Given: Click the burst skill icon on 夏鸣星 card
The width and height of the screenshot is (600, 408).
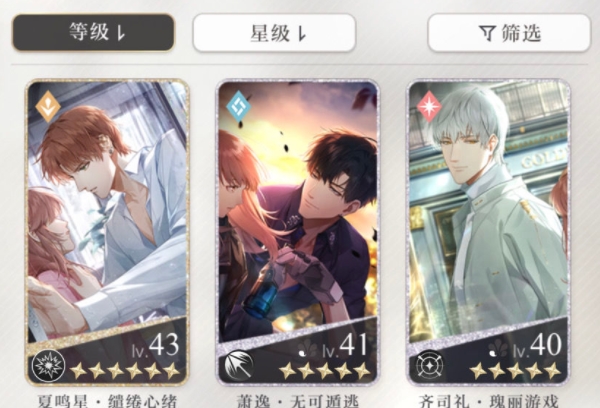Looking at the screenshot, I should pos(48,365).
